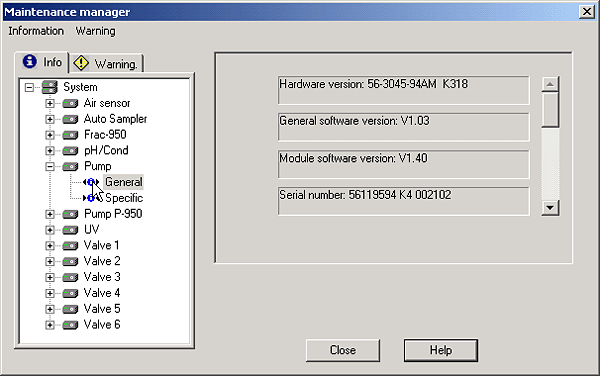Select the UV label in tree

tap(91, 230)
